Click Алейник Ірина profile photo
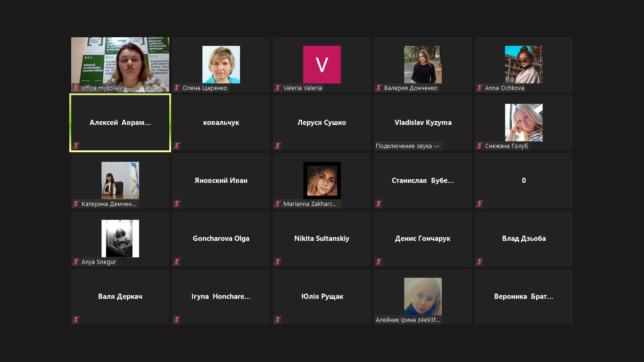Viewport: 644px width, 362px height. (x=423, y=296)
